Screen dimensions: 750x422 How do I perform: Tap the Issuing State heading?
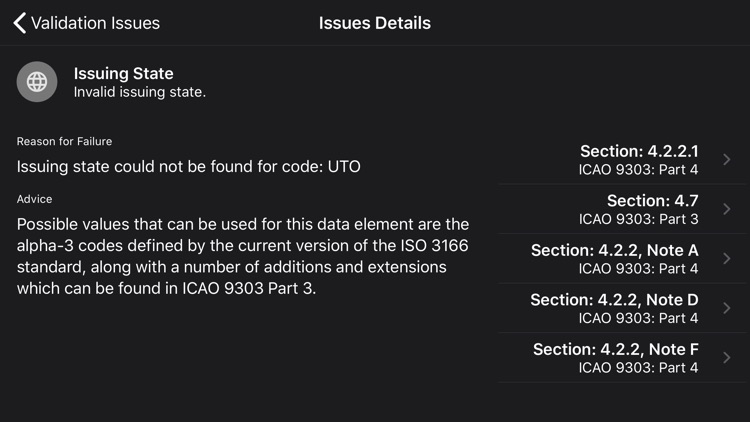(x=123, y=73)
